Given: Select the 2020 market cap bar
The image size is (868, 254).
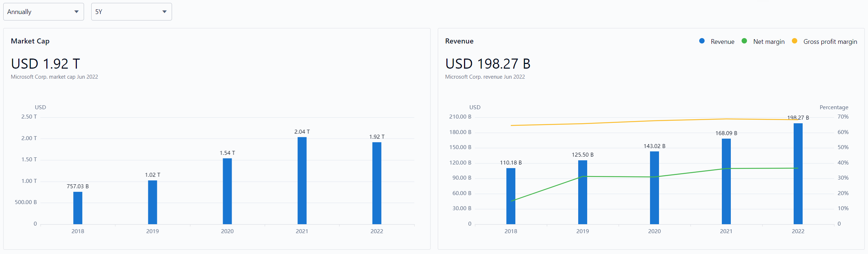Looking at the screenshot, I should click(227, 191).
